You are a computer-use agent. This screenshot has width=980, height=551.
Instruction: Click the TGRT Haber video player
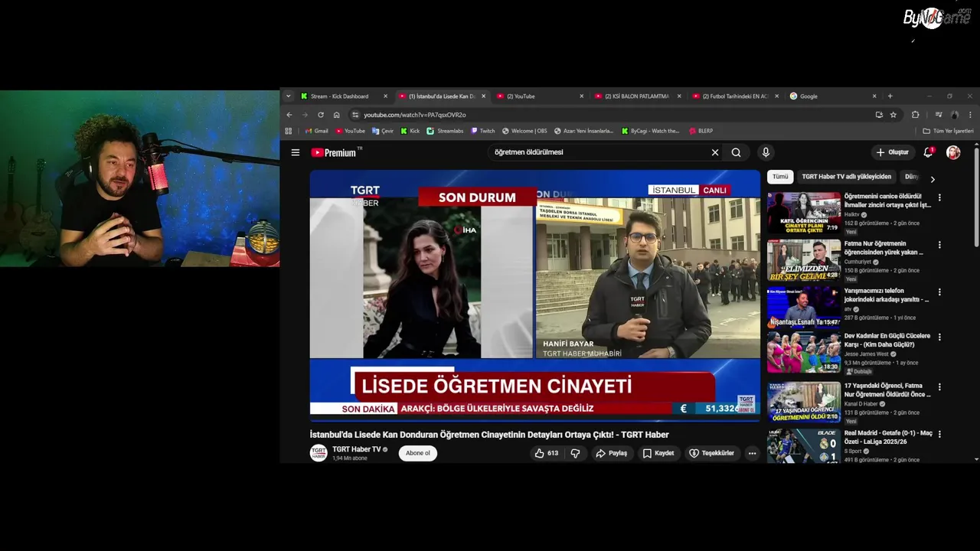pos(535,296)
